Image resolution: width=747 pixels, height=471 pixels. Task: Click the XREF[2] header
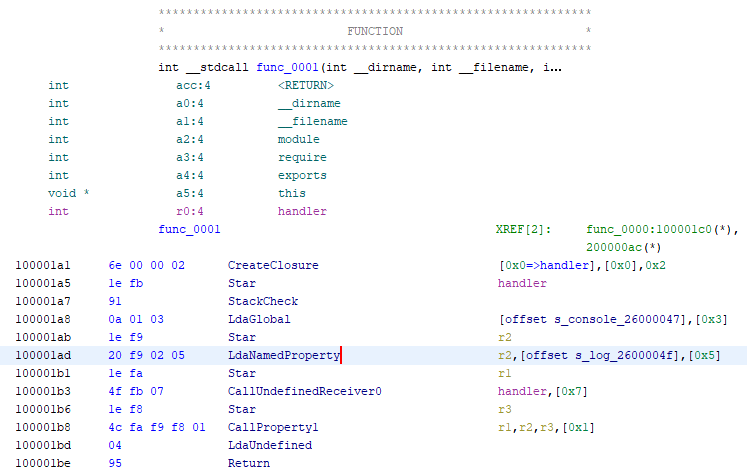tap(524, 230)
